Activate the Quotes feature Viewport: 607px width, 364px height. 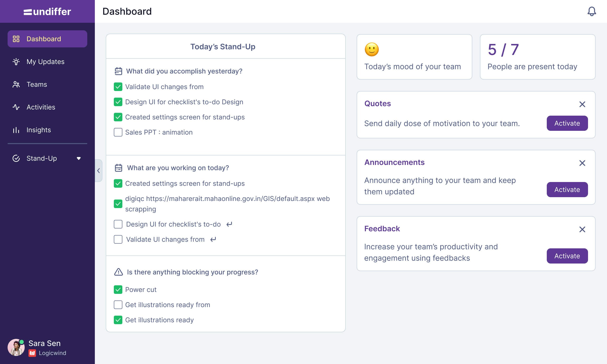[x=567, y=123]
